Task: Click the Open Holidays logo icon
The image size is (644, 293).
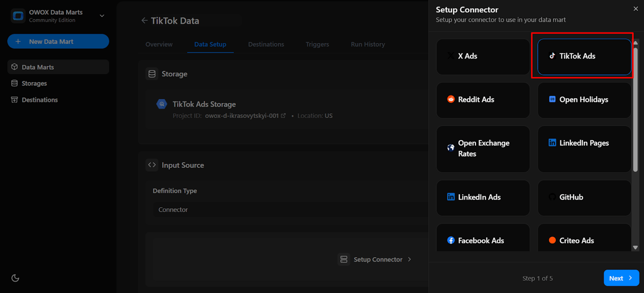Action: click(x=552, y=99)
